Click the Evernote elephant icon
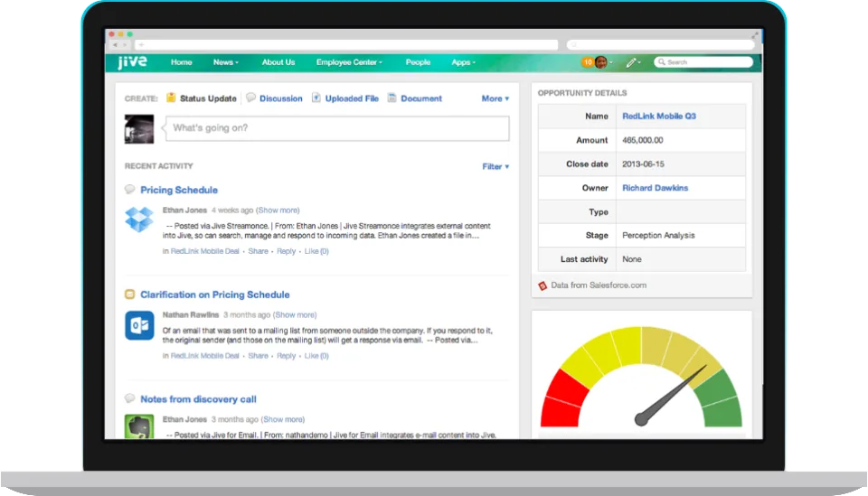The image size is (868, 496). click(139, 426)
